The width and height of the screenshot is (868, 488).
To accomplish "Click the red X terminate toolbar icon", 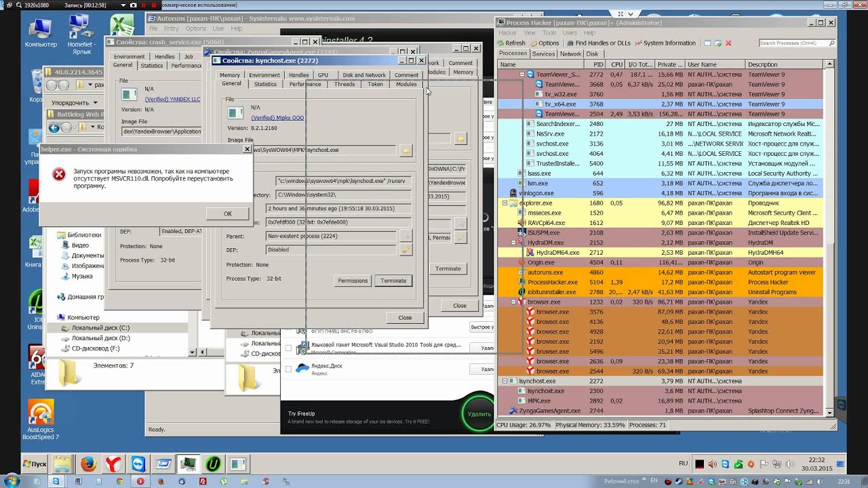I will click(728, 43).
